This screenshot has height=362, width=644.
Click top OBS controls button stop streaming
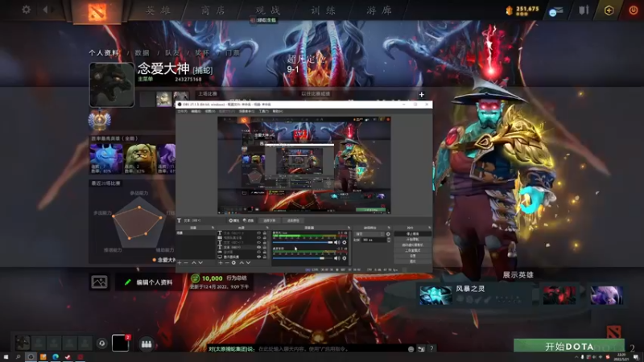click(412, 234)
